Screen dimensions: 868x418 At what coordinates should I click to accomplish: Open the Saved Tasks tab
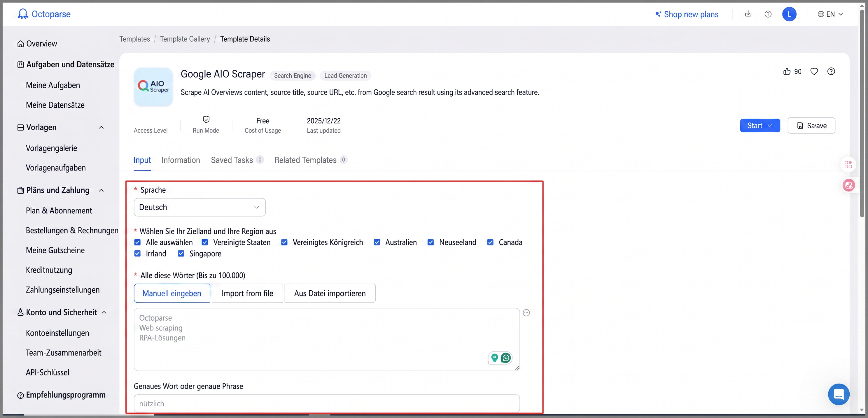pos(237,160)
